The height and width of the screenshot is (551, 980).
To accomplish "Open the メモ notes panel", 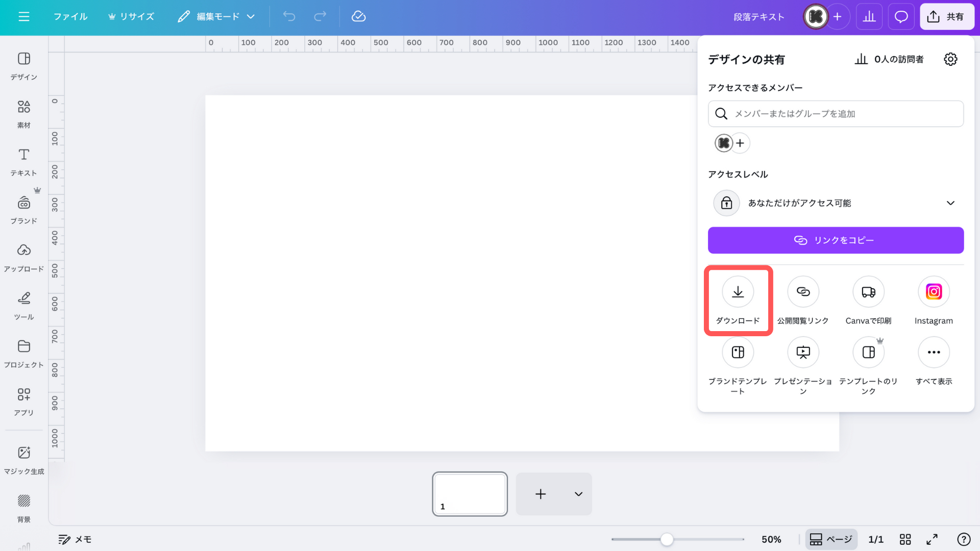I will click(x=75, y=539).
